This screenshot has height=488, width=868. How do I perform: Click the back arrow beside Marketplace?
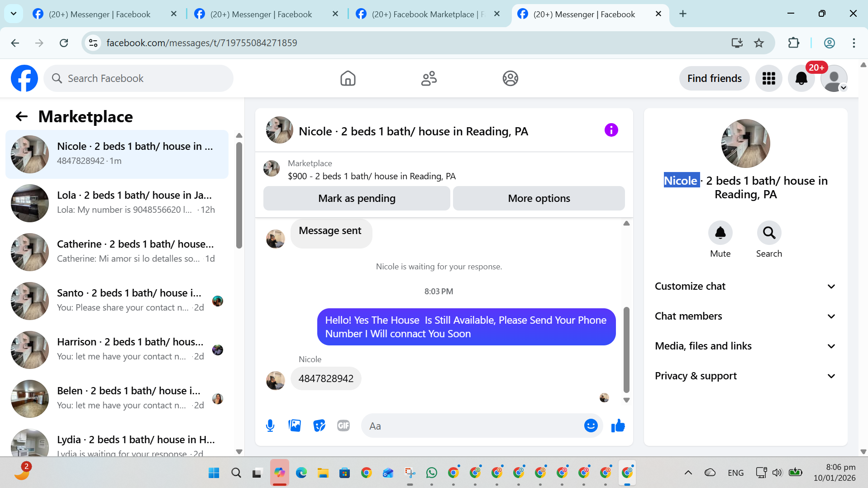coord(22,116)
